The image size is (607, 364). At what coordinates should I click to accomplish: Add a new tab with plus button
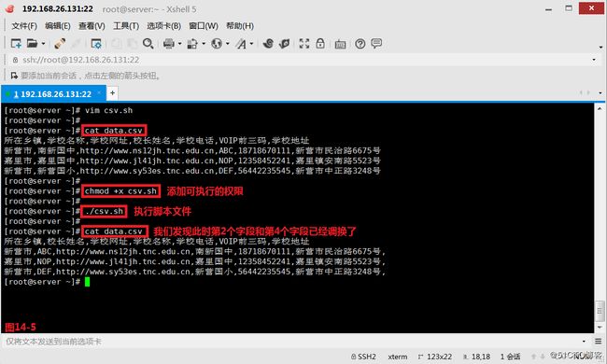pos(112,92)
